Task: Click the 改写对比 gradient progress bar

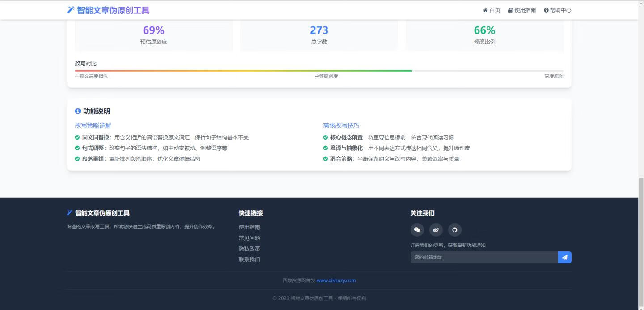Action: [320, 70]
